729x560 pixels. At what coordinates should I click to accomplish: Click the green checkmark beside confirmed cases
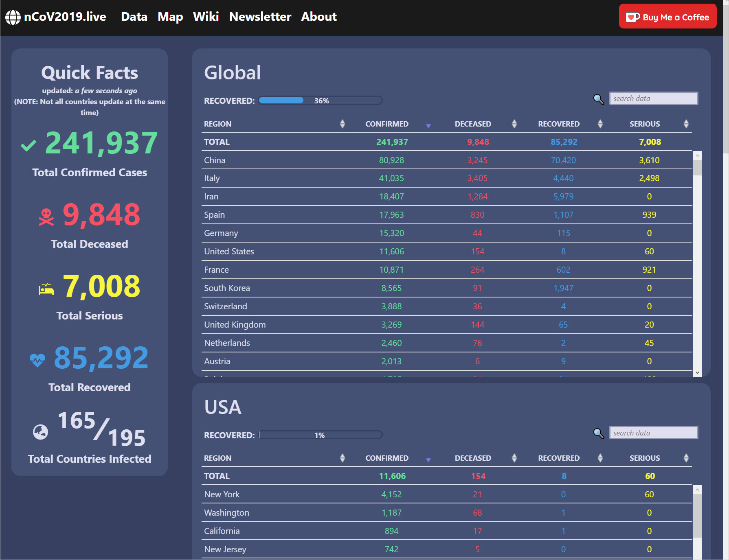coord(29,145)
